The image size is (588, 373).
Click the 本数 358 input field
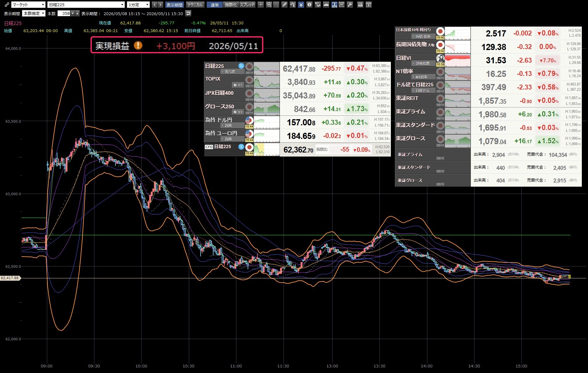pyautogui.click(x=64, y=13)
